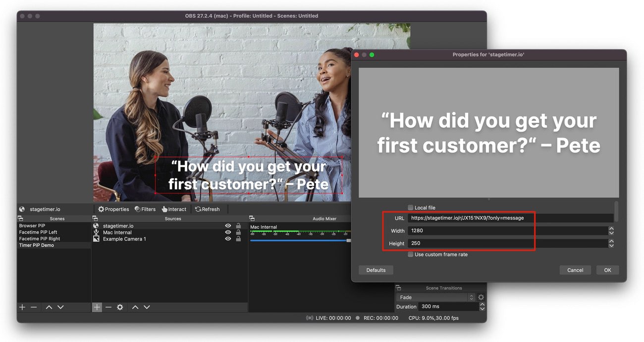Screen dimensions: 644x342
Task: Click the Width value stepper arrows
Action: point(611,231)
